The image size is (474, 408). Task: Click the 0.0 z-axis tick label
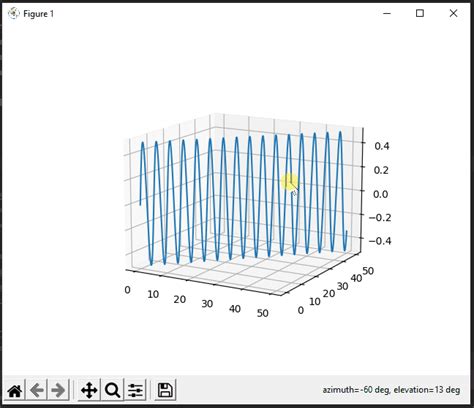pyautogui.click(x=381, y=194)
